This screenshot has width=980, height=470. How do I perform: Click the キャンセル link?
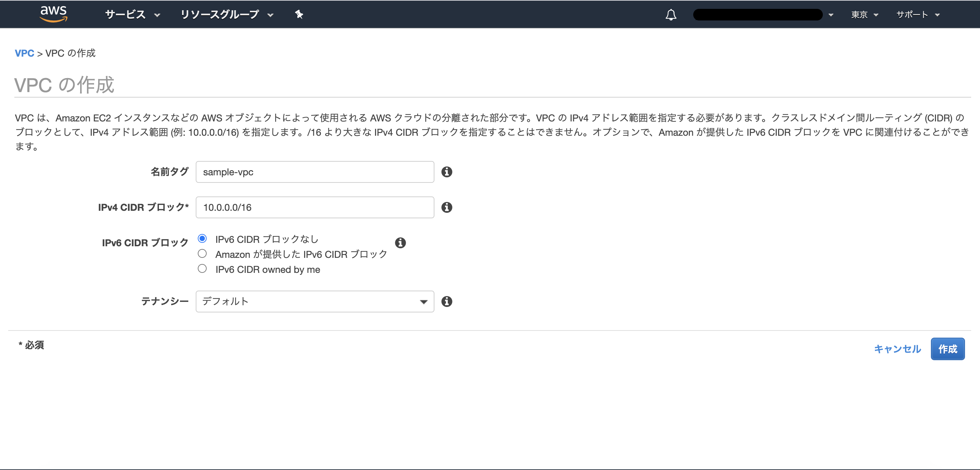tap(897, 349)
